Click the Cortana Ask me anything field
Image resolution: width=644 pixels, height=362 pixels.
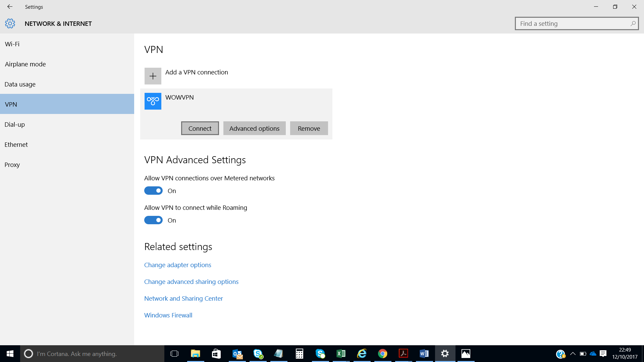(x=92, y=354)
